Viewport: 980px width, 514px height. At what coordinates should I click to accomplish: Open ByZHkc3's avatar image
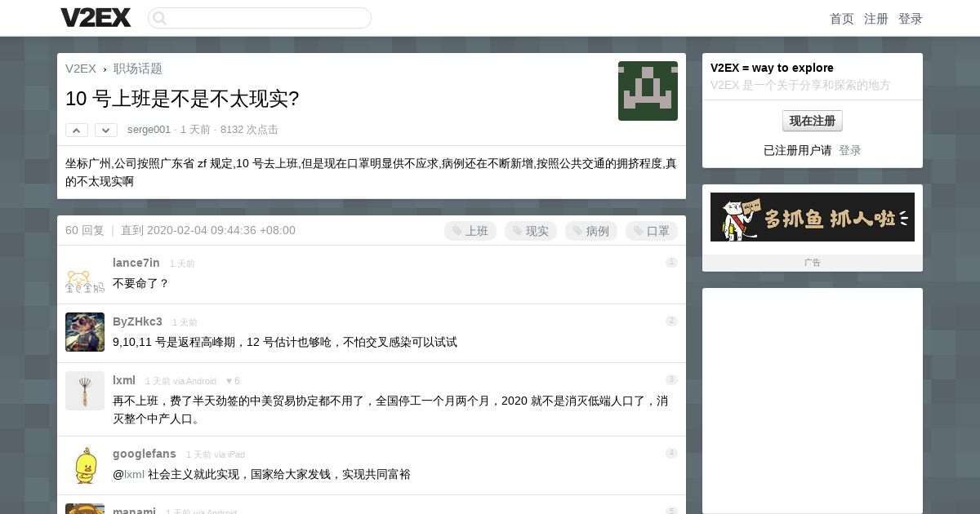(85, 332)
